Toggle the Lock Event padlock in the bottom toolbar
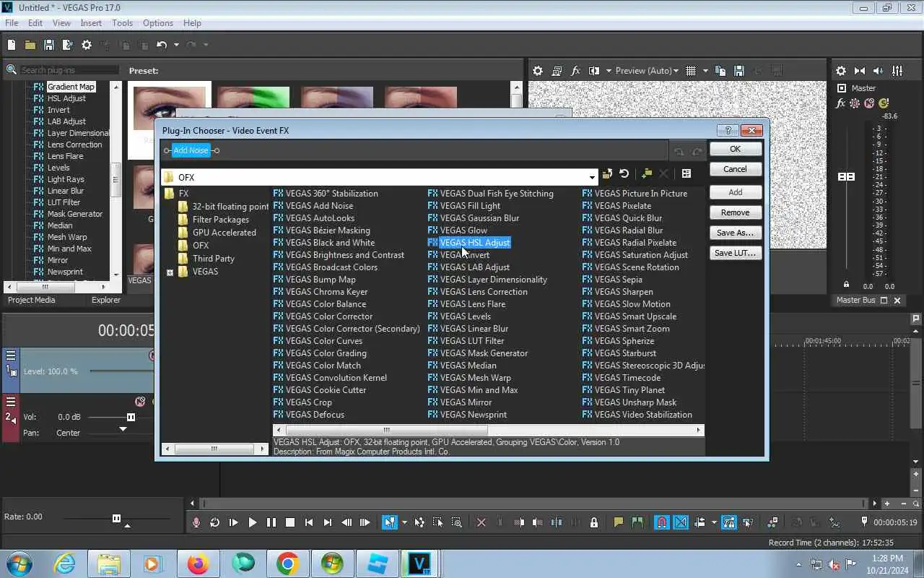Image resolution: width=924 pixels, height=578 pixels. pos(594,522)
